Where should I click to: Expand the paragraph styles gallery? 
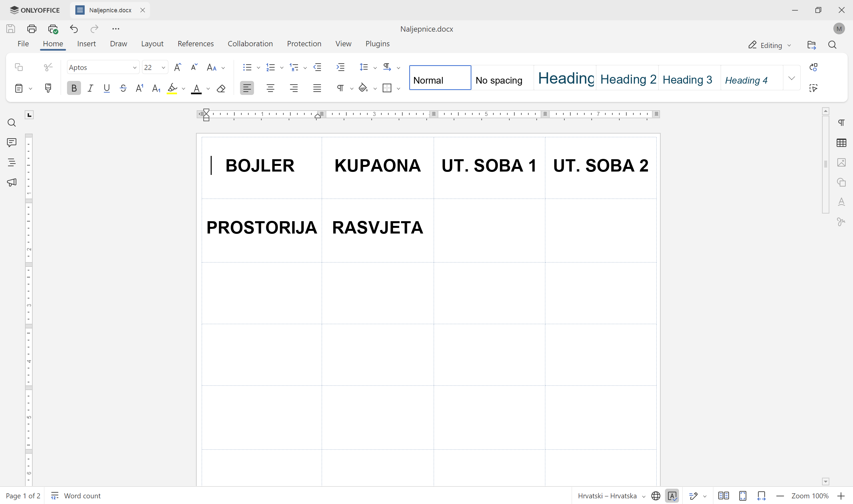click(x=791, y=78)
